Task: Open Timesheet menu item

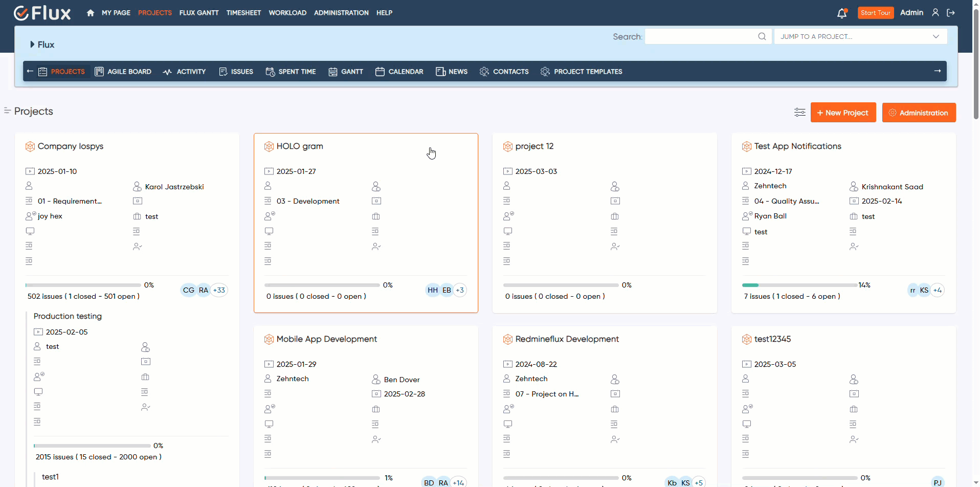Action: [x=243, y=13]
